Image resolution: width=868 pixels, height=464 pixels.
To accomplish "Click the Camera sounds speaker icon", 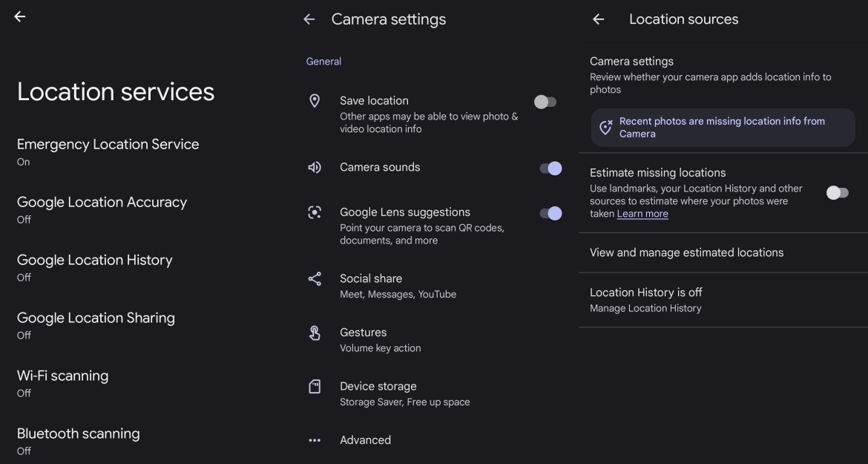I will (314, 167).
